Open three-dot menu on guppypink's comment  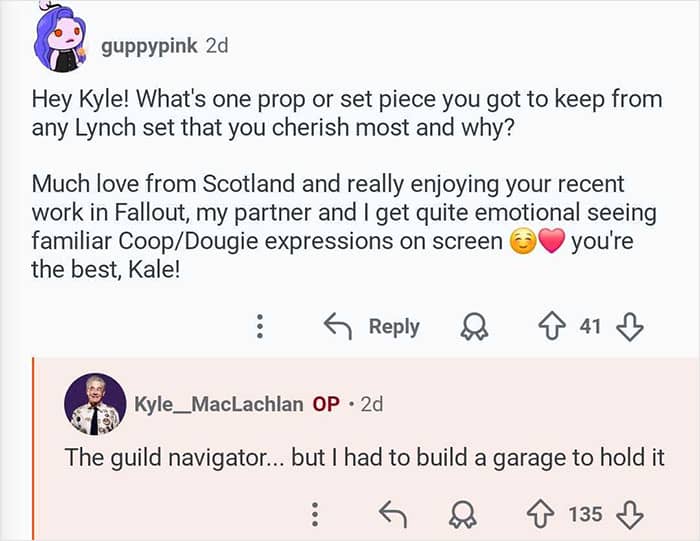coord(260,326)
